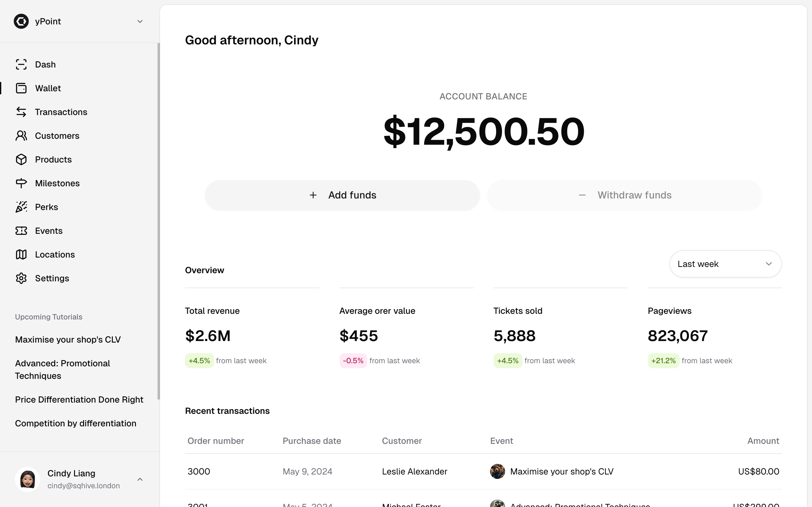Screen dimensions: 812x507
Task: Open Transactions via its arrows icon
Action: click(x=21, y=112)
